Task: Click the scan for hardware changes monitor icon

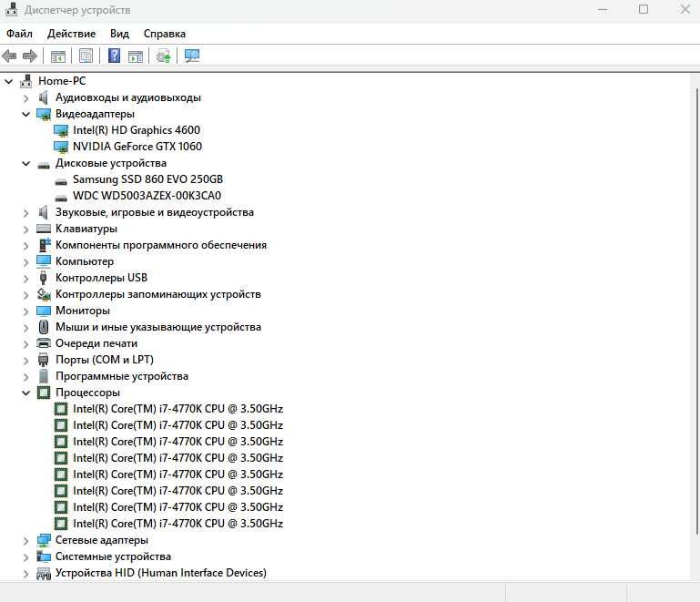Action: pyautogui.click(x=192, y=56)
